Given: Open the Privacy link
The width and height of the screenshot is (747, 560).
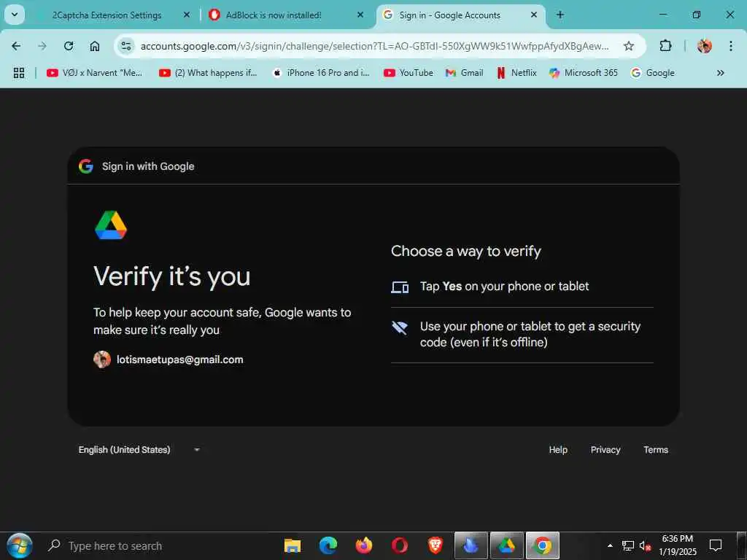Looking at the screenshot, I should coord(605,449).
